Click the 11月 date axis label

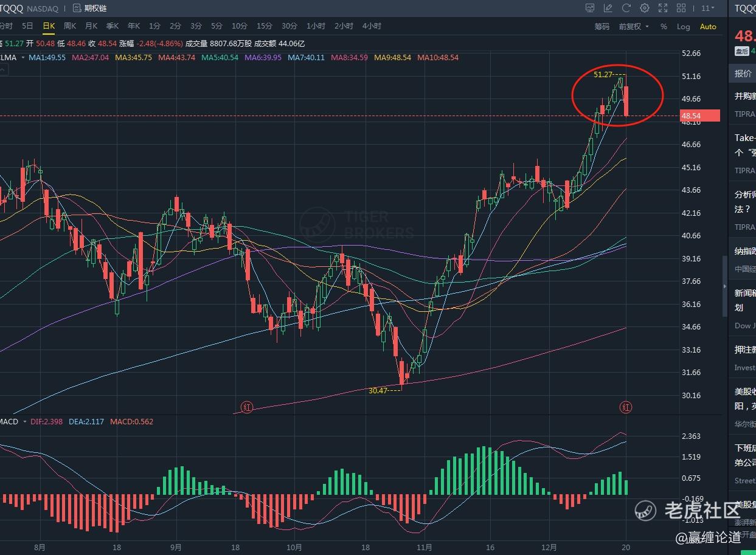[425, 547]
